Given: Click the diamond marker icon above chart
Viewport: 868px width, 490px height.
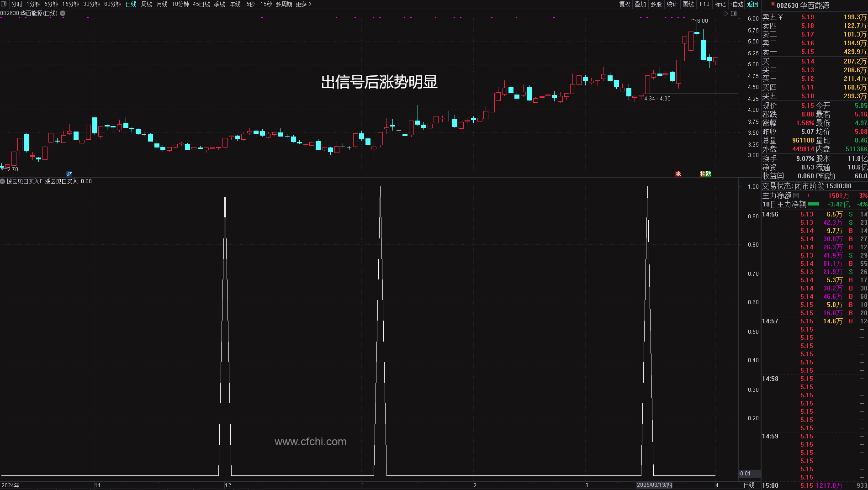Looking at the screenshot, I should click(725, 14).
